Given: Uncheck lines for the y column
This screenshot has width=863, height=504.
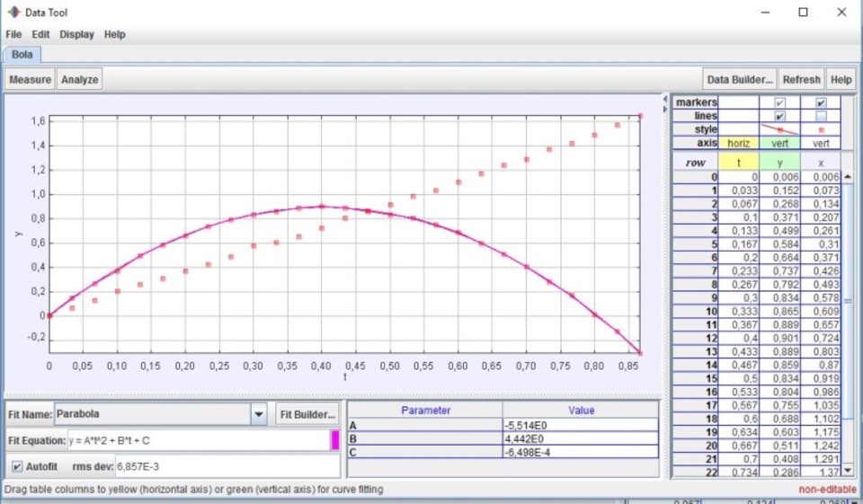Looking at the screenshot, I should [x=779, y=116].
